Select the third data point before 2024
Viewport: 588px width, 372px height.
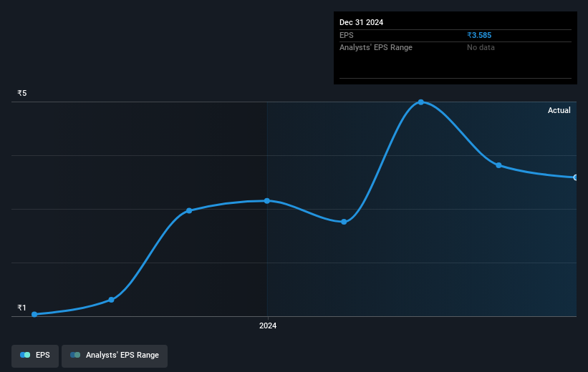[189, 210]
